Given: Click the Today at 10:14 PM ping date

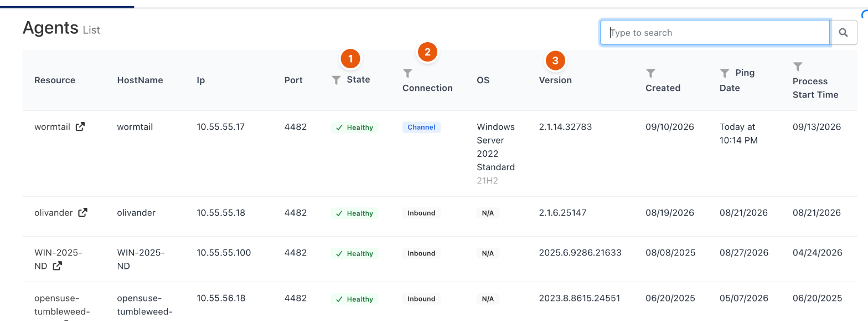Looking at the screenshot, I should [x=738, y=134].
